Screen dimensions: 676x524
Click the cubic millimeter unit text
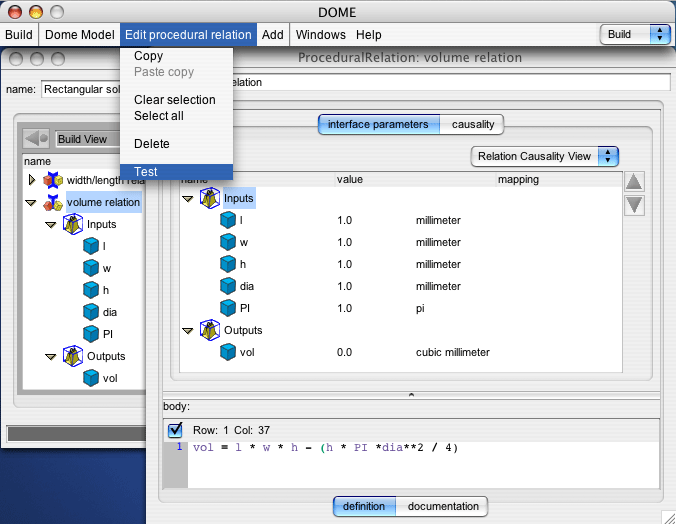(x=453, y=352)
